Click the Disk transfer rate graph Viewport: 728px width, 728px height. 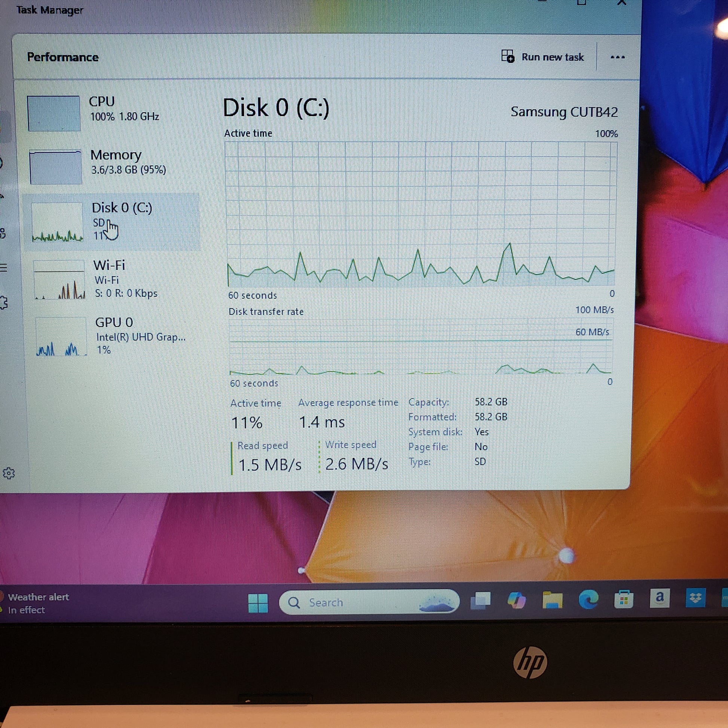pyautogui.click(x=421, y=347)
